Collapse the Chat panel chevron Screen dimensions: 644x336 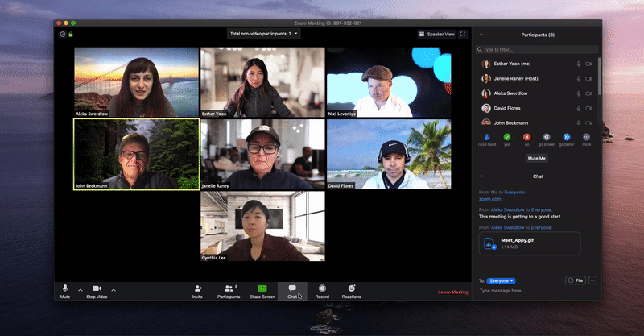pos(481,176)
